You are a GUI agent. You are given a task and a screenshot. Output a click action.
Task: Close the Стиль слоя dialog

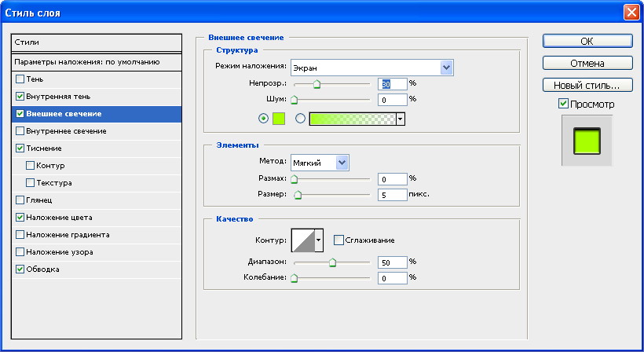pos(631,13)
